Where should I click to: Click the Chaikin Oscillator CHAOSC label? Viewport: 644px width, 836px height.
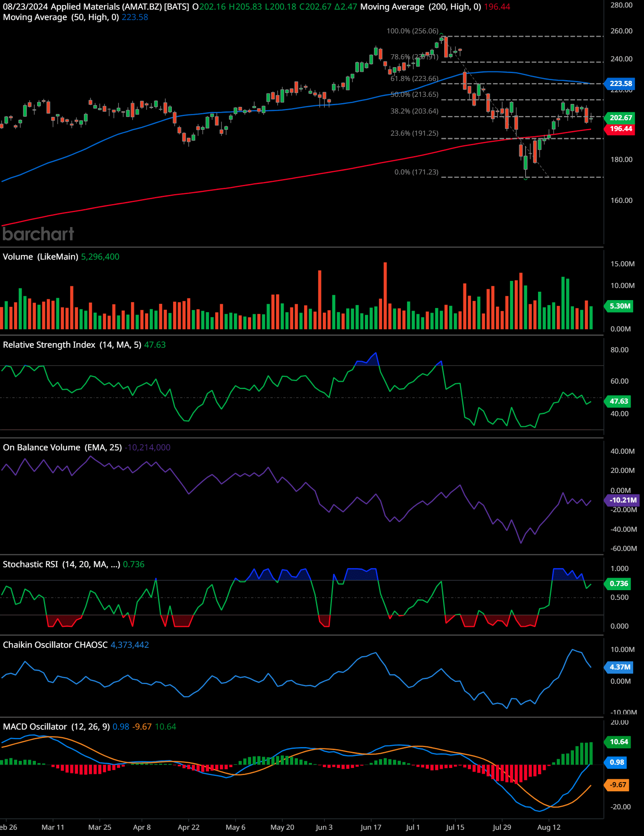point(55,645)
